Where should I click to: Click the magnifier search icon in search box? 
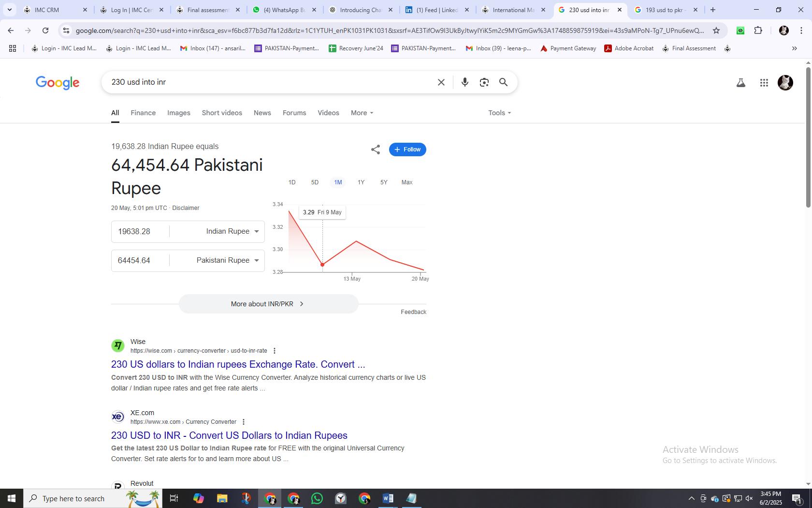coord(503,82)
